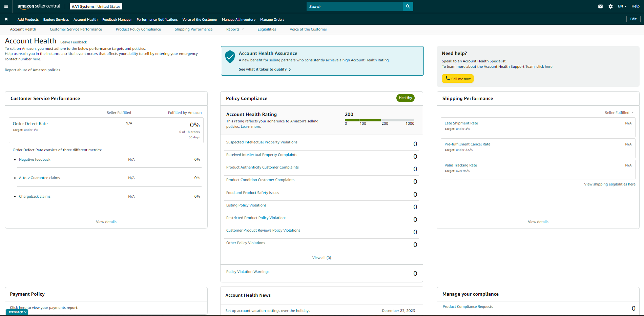The image size is (644, 316).
Task: Open Listing Policy Violations
Action: tap(246, 205)
